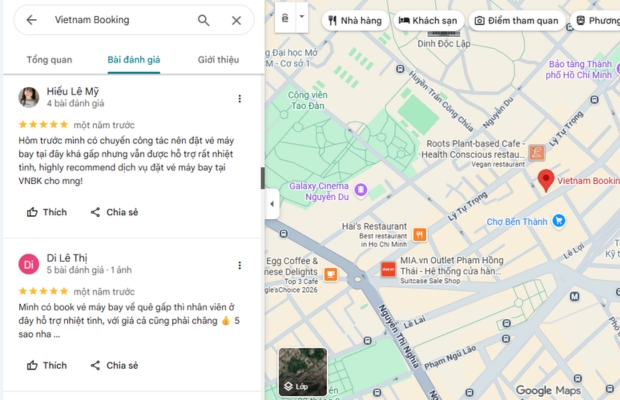620x400 pixels.
Task: Click Bảo tàng Thành phố Hồ Chí Minh label
Action: (579, 70)
